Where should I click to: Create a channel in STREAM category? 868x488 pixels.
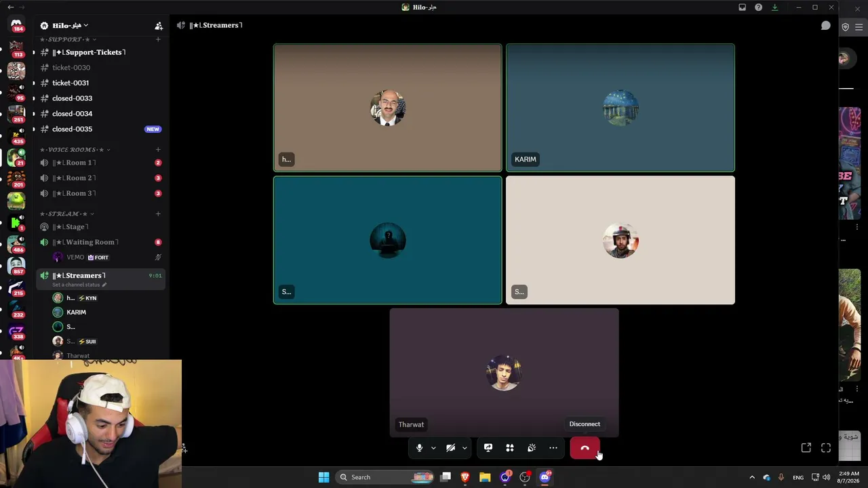click(x=158, y=214)
